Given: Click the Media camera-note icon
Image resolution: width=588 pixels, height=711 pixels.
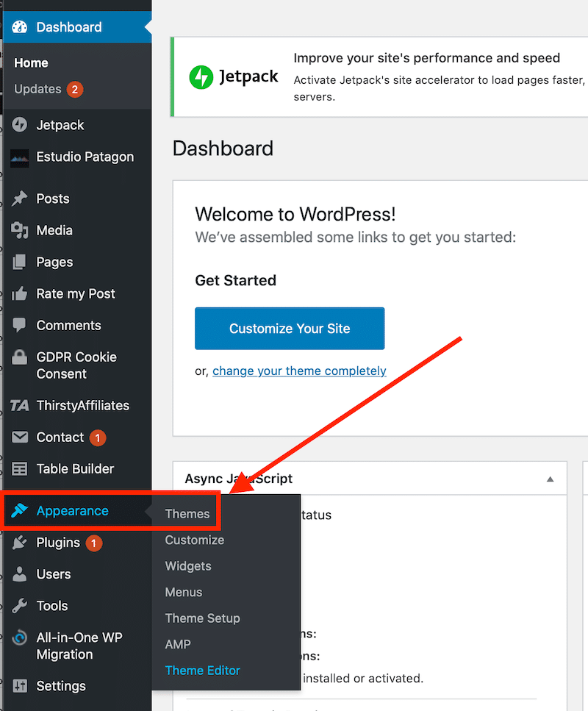Looking at the screenshot, I should tap(20, 230).
